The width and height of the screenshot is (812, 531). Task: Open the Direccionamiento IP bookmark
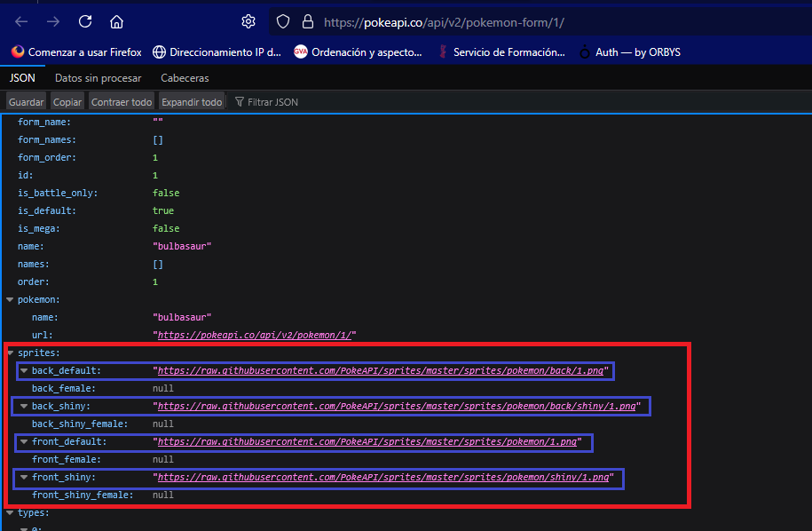point(217,52)
